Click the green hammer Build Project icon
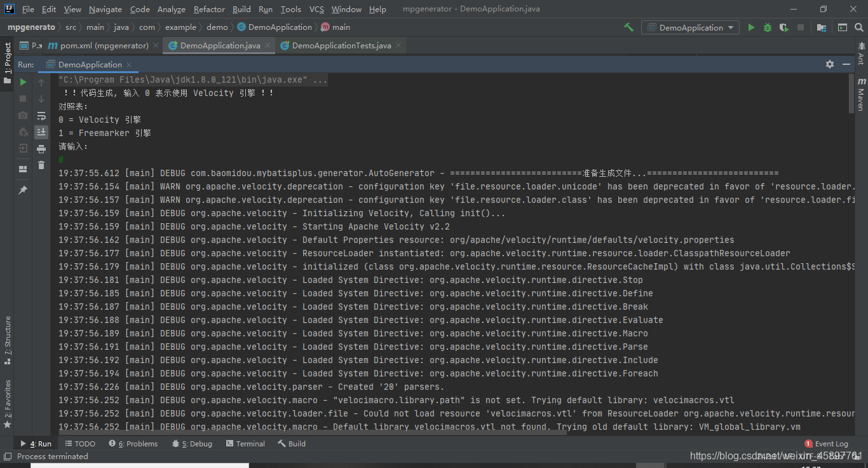 click(628, 27)
